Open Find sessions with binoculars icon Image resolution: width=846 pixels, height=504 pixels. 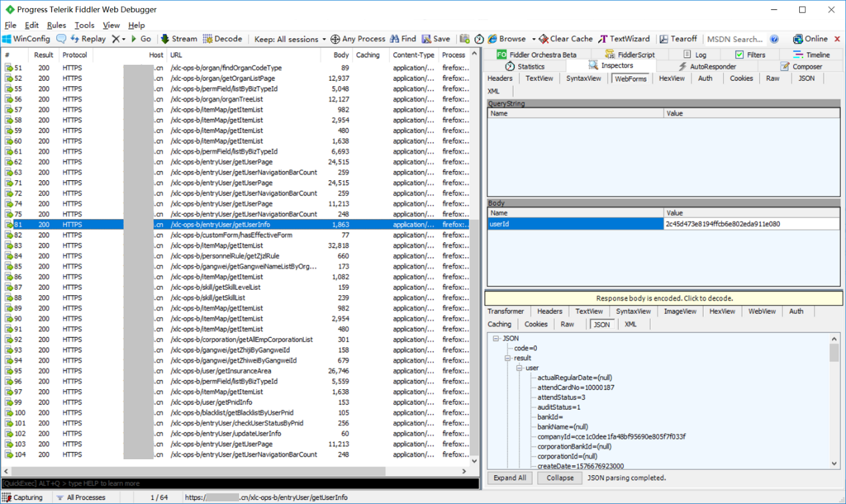403,39
